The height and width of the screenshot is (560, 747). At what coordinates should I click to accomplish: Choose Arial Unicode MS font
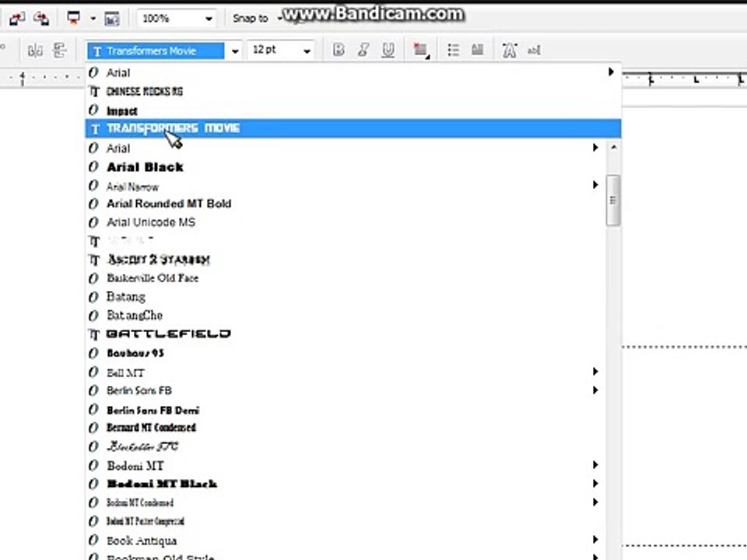(x=345, y=222)
